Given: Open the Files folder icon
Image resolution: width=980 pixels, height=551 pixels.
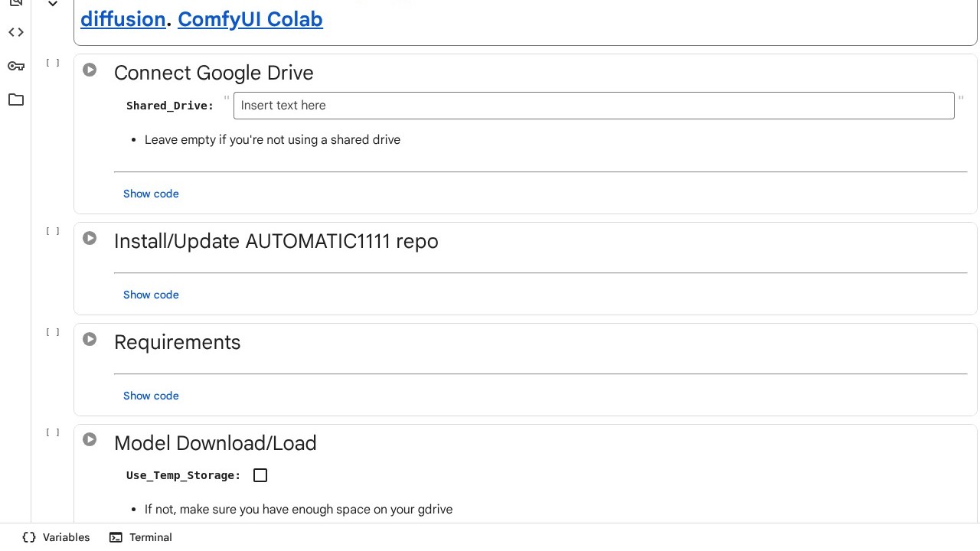Looking at the screenshot, I should [x=16, y=99].
